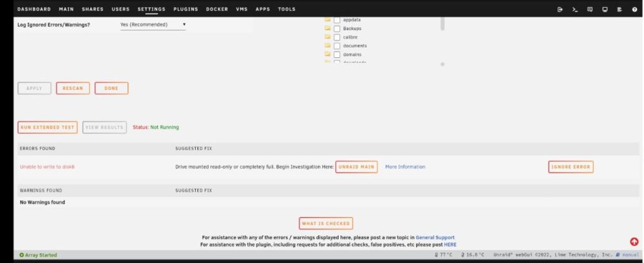Open the terminal icon in top bar
Viewport: 644px width, 263px height.
(x=575, y=10)
